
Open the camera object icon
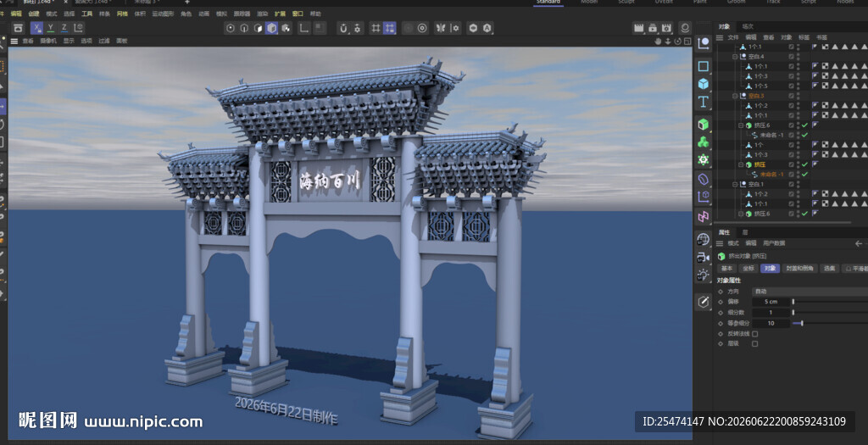704,257
